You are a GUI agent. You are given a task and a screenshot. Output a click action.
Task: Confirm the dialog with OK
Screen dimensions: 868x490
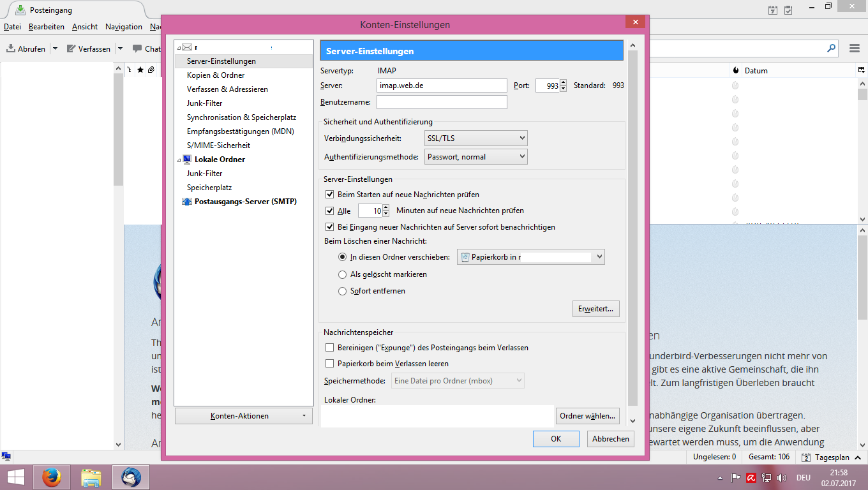(556, 439)
